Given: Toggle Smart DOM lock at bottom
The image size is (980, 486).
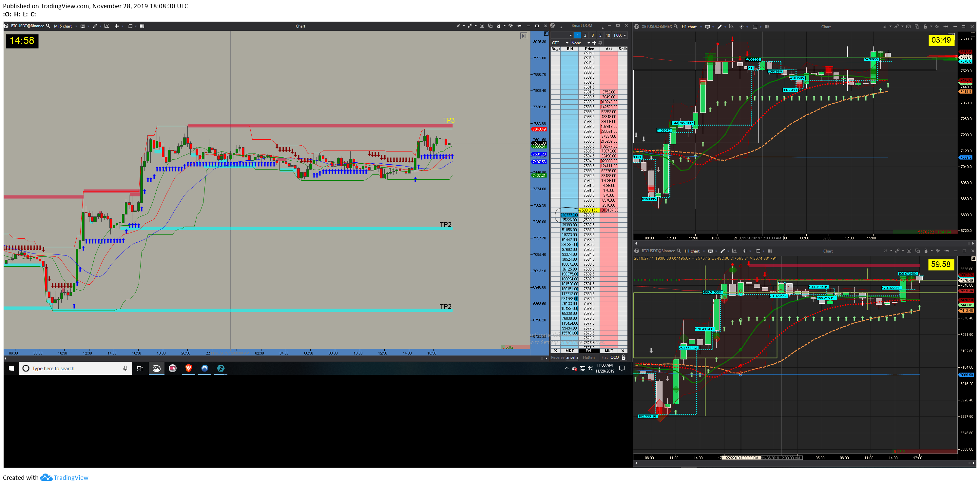Looking at the screenshot, I should [624, 357].
